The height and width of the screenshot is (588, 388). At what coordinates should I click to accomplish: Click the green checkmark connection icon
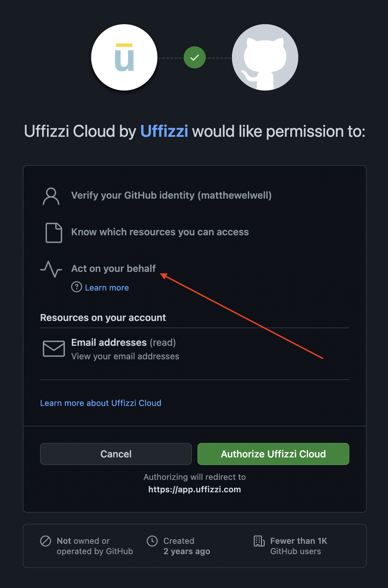195,57
